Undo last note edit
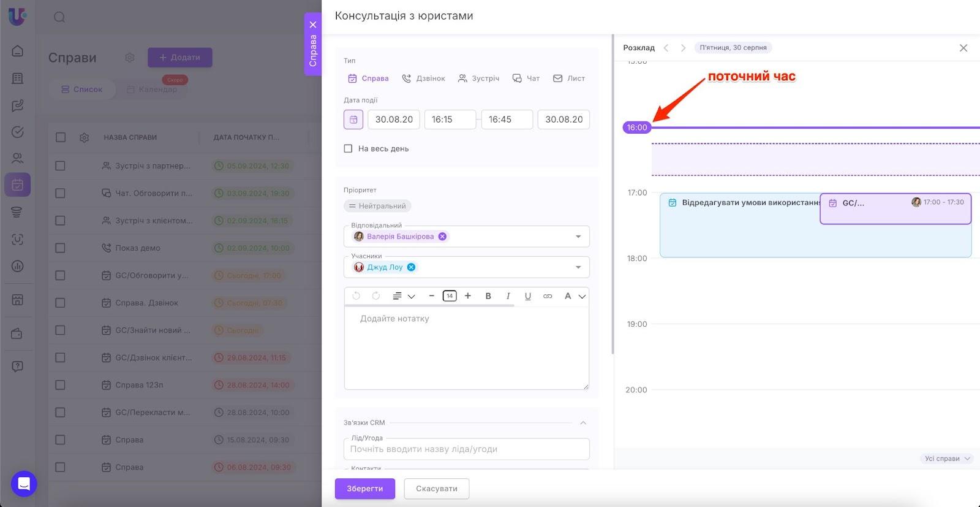 tap(356, 296)
